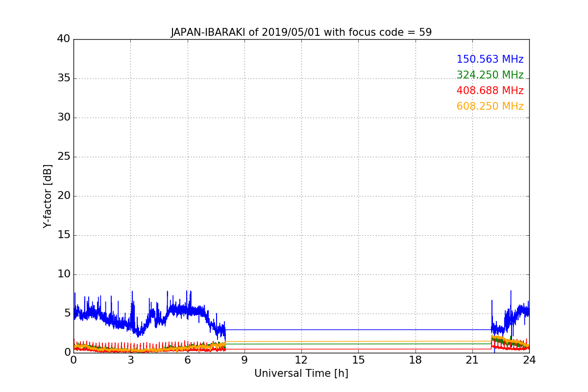Click the x-axis tick label 15
Viewport: 588px width, 392px height.
click(x=358, y=360)
